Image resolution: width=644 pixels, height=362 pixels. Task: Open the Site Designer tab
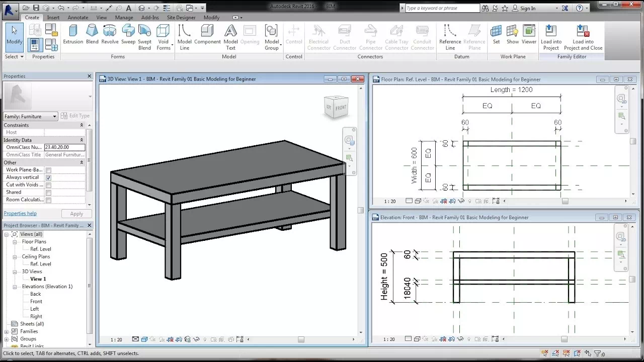click(x=181, y=17)
